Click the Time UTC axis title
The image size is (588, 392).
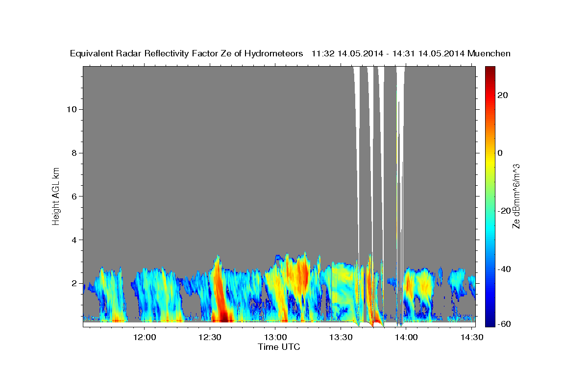(279, 347)
